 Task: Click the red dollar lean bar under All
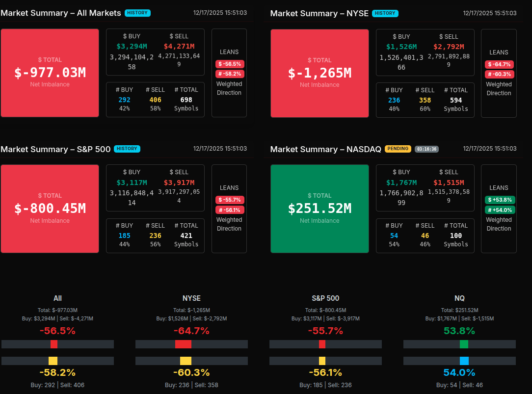coord(54,344)
